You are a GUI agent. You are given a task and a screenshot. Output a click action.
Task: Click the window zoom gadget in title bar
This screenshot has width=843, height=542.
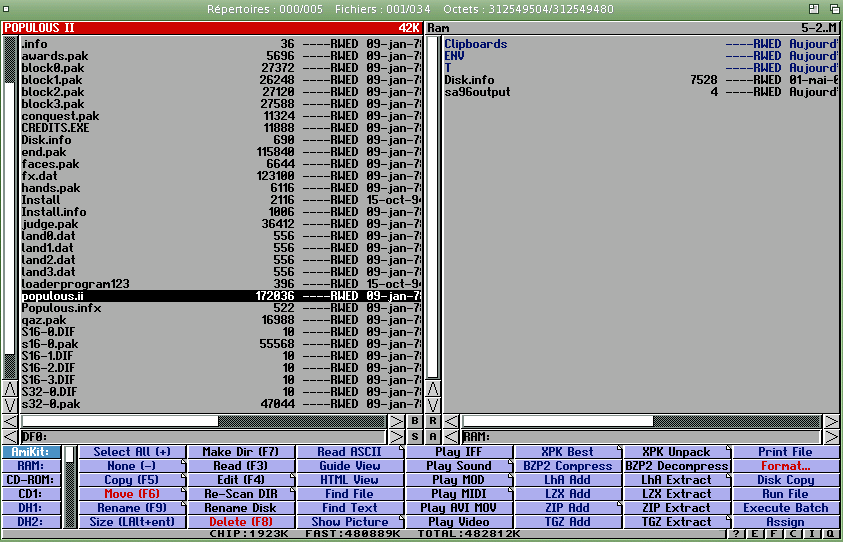tap(814, 9)
